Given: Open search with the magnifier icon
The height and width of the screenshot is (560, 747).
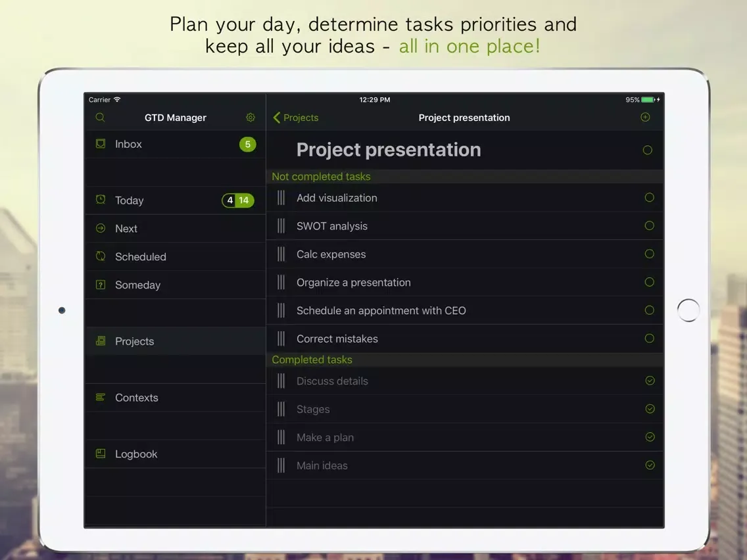Looking at the screenshot, I should coord(100,117).
